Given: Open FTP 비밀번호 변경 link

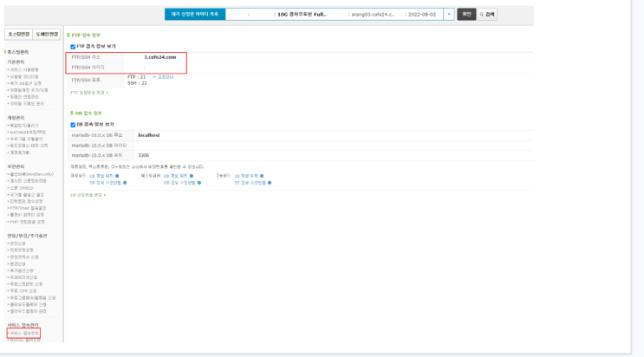Looking at the screenshot, I should click(x=88, y=93).
